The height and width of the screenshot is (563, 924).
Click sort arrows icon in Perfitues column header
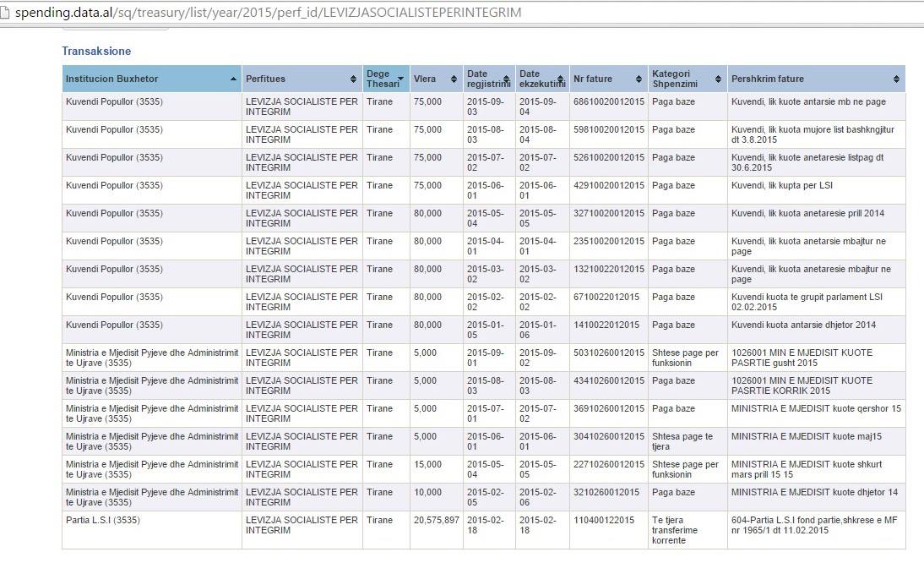coord(353,79)
